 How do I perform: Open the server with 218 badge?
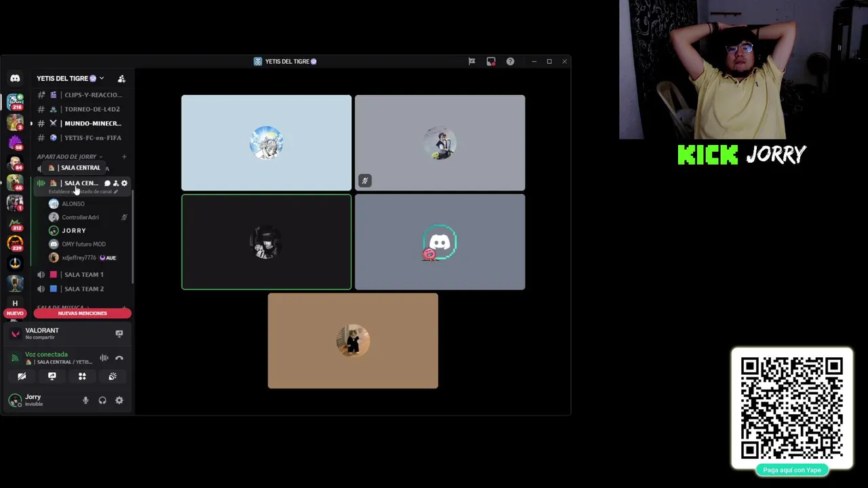click(15, 102)
